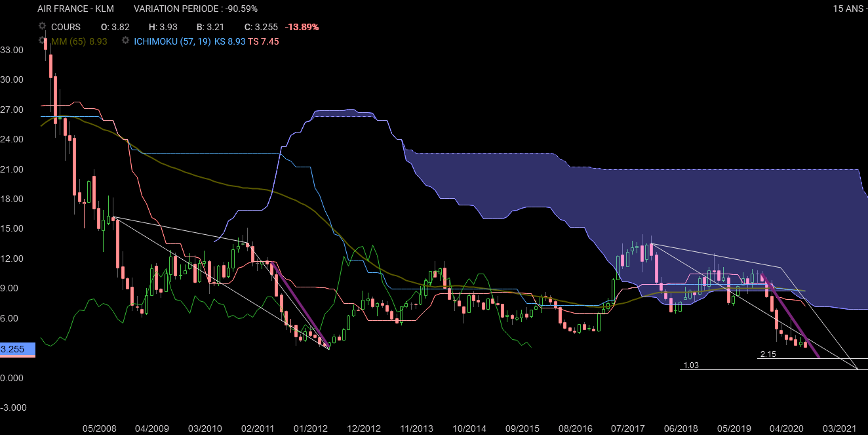Click the 12.00 price axis label
The image size is (868, 435).
(x=13, y=259)
